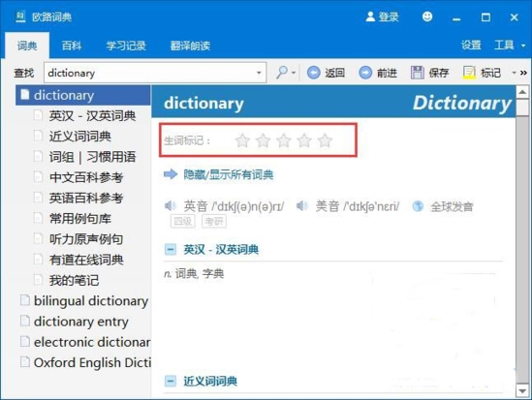
Task: Collapse the 近义词词典 section
Action: click(x=171, y=382)
